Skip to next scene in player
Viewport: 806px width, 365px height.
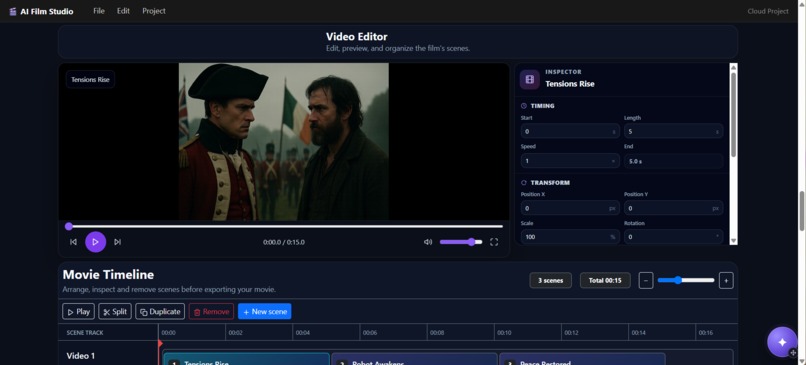118,242
